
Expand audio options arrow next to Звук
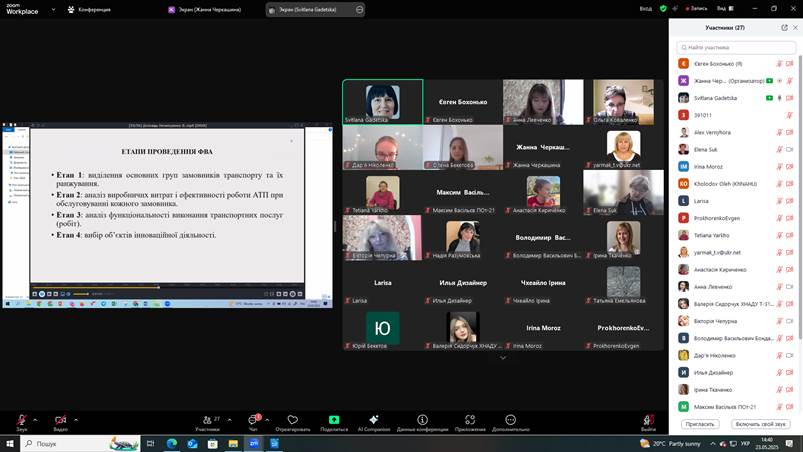[35, 419]
